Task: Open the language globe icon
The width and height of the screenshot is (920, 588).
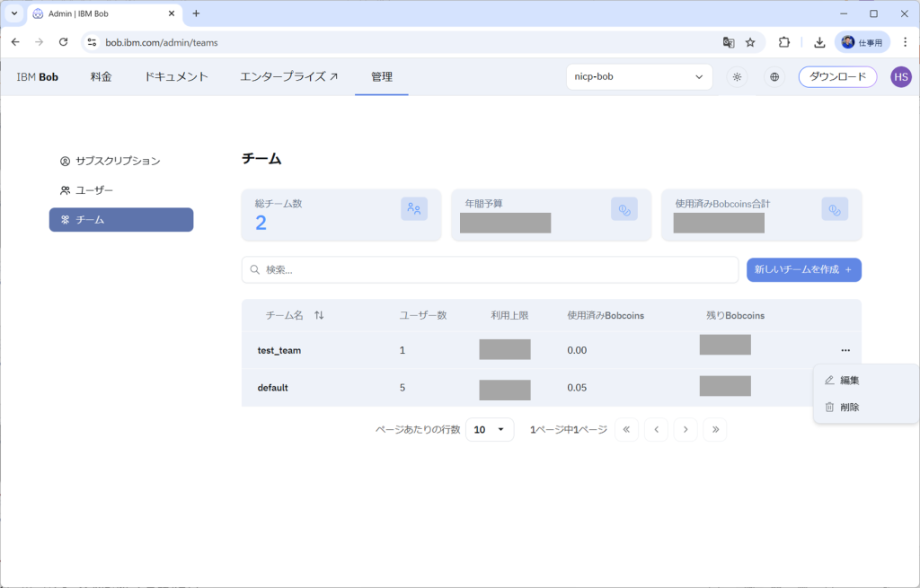Action: point(774,77)
